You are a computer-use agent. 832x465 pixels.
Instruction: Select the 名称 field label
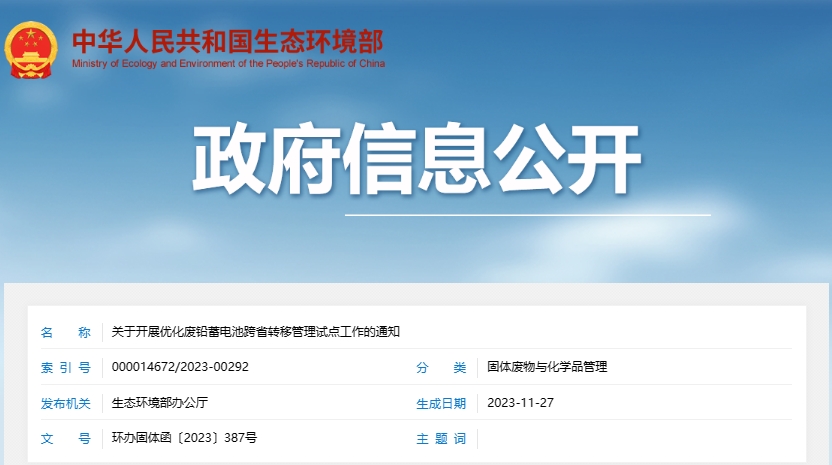65,332
